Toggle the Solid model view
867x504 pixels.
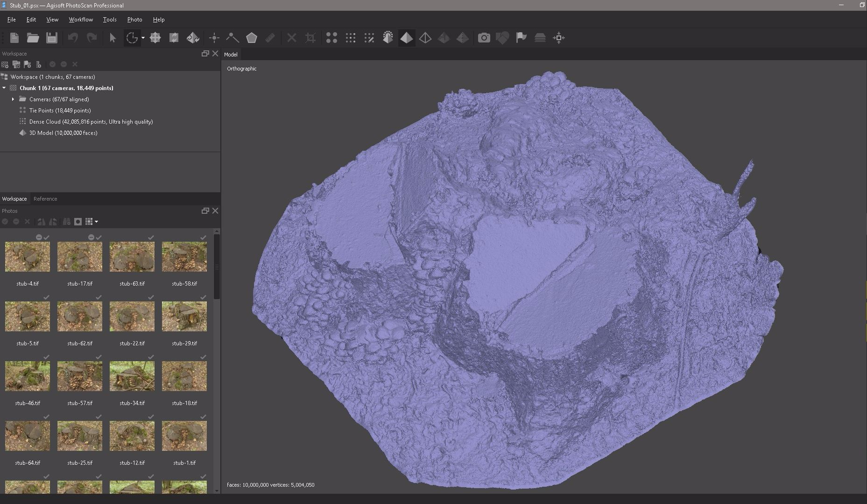pos(407,38)
